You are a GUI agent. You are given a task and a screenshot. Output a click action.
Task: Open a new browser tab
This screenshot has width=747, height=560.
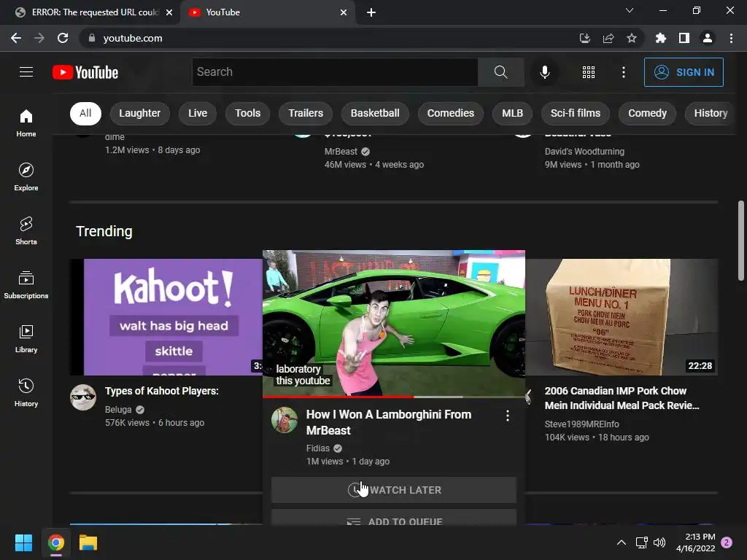click(371, 12)
